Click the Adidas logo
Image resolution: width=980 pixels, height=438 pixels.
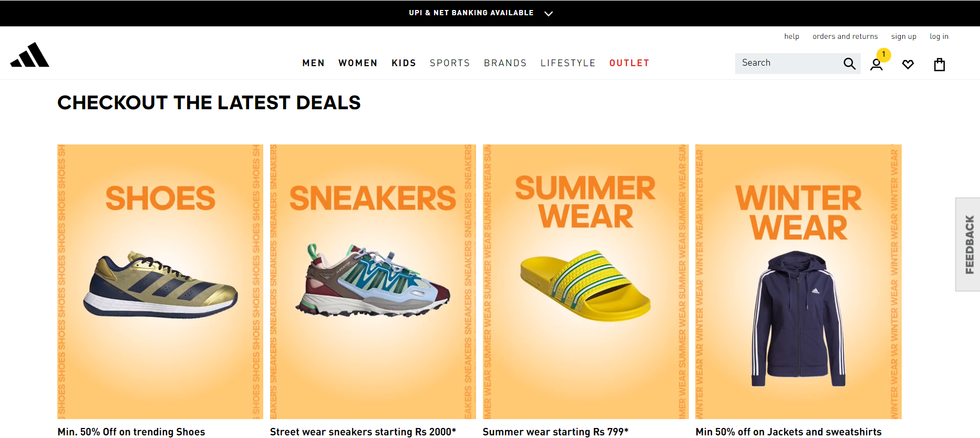pyautogui.click(x=30, y=55)
